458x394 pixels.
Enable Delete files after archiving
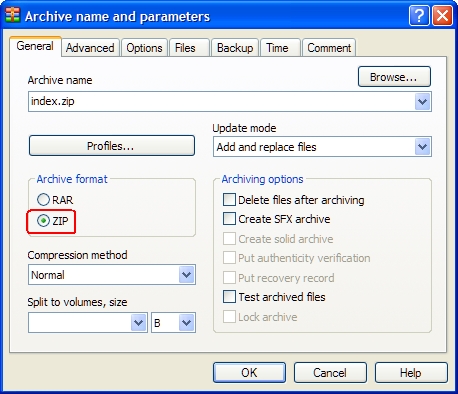coord(229,200)
